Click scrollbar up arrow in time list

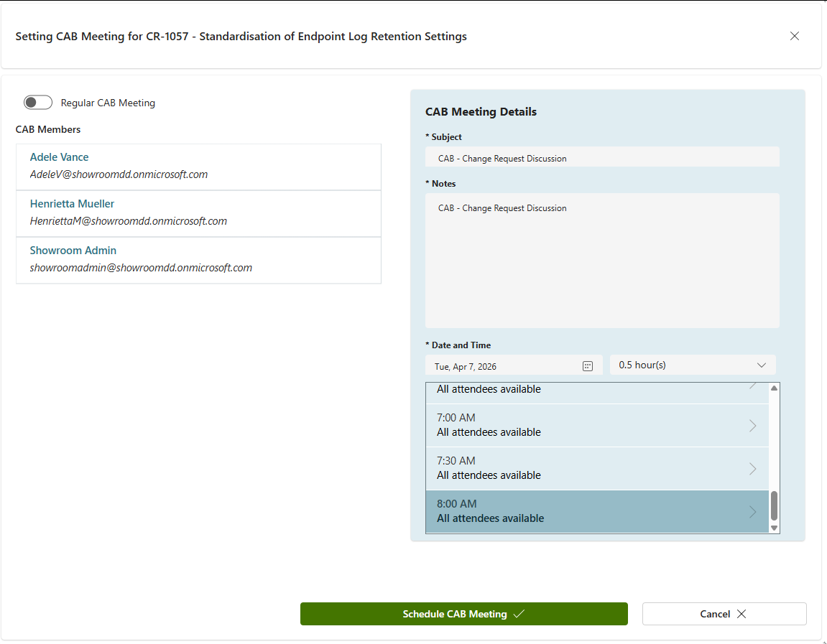pos(774,388)
